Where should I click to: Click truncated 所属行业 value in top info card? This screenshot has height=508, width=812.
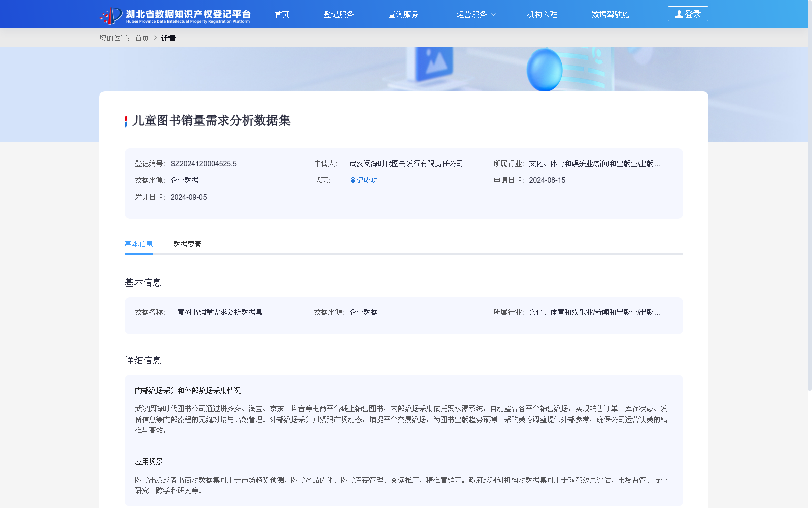coord(595,164)
